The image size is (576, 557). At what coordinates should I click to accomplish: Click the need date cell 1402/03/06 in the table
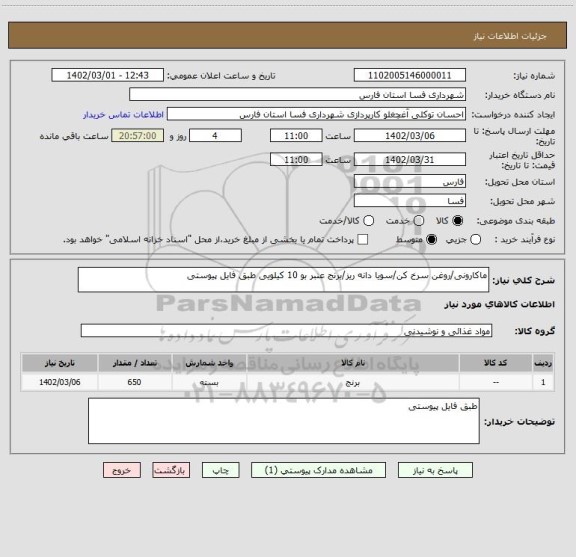click(60, 382)
